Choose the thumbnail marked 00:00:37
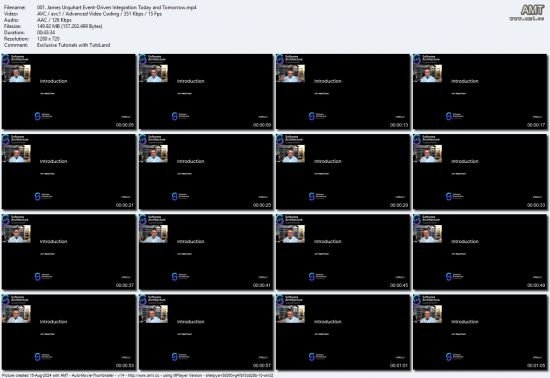Screen dimensions: 550x378 click(x=68, y=252)
